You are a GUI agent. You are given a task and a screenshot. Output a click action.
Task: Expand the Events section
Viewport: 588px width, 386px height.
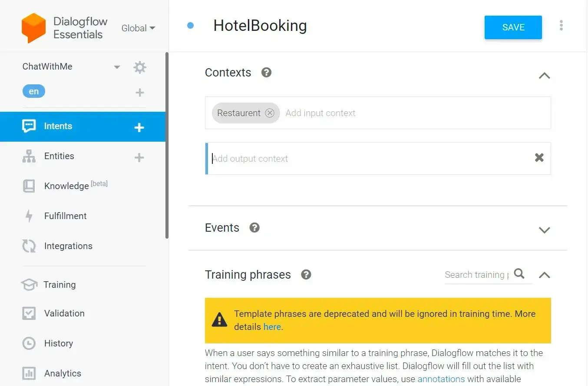tap(544, 230)
